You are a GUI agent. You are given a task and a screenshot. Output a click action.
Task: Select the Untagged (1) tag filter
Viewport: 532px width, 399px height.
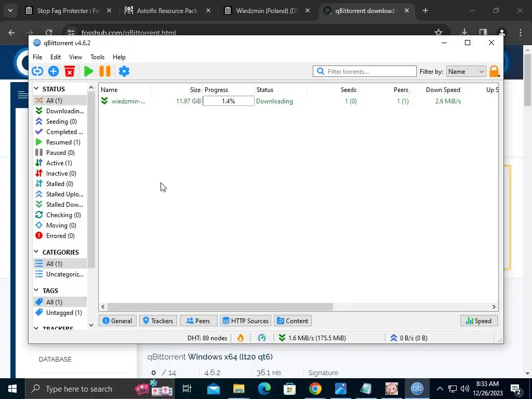(x=60, y=312)
